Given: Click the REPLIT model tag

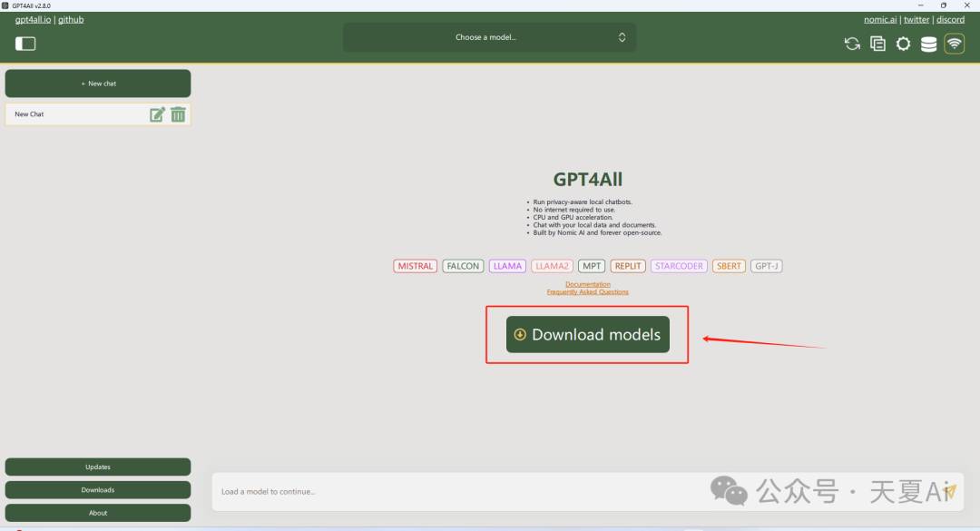Looking at the screenshot, I should click(x=628, y=266).
